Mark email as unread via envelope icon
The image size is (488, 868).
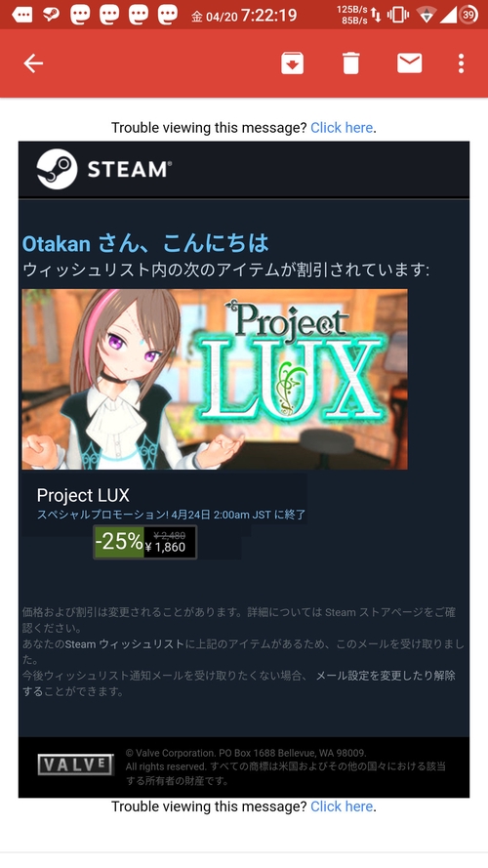(410, 63)
